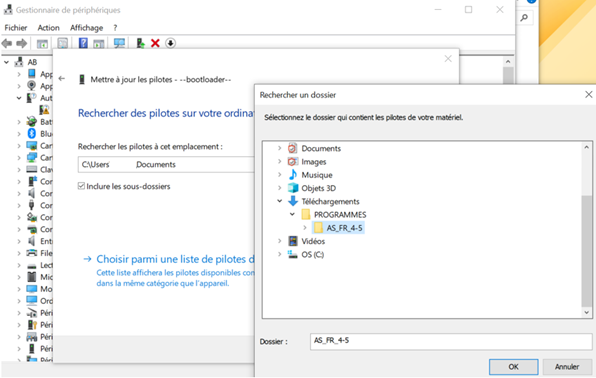Expand the AS_FR_4-5 folder chevron

[305, 228]
